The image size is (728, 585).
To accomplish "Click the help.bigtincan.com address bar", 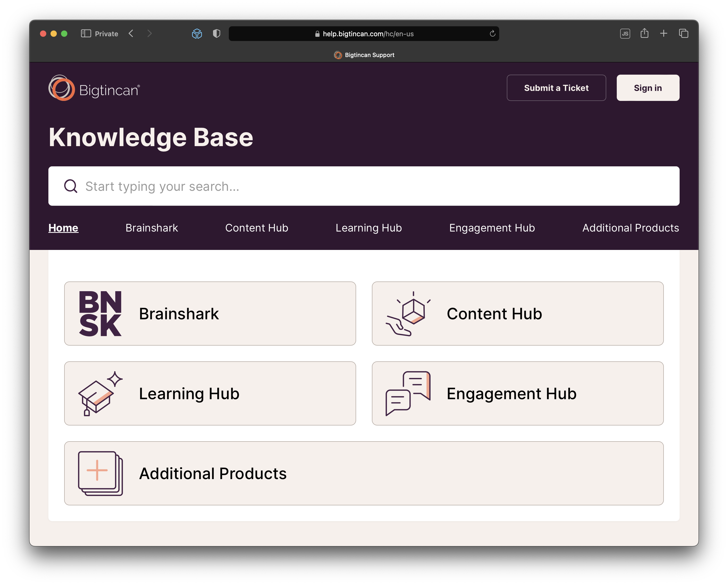I will [x=364, y=34].
